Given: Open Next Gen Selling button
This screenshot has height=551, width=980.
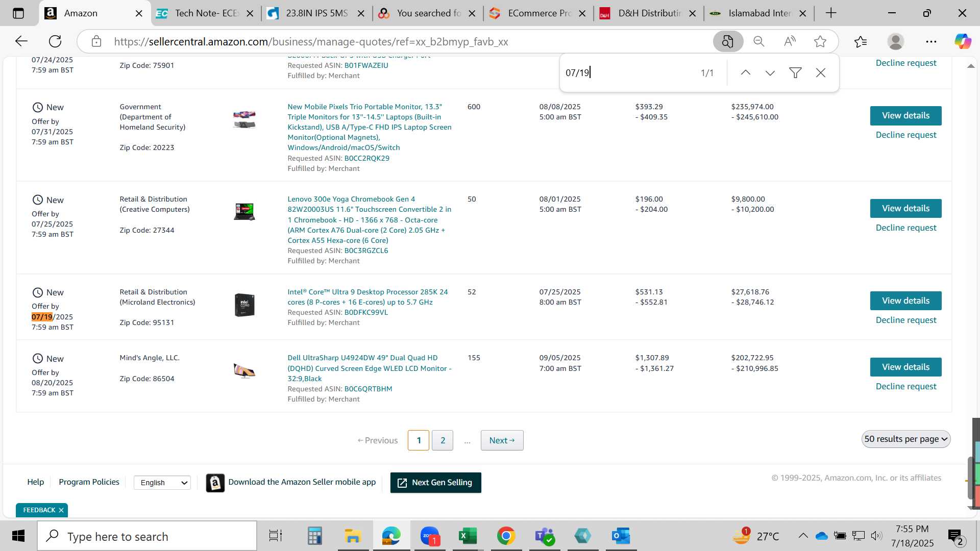Looking at the screenshot, I should pyautogui.click(x=435, y=483).
